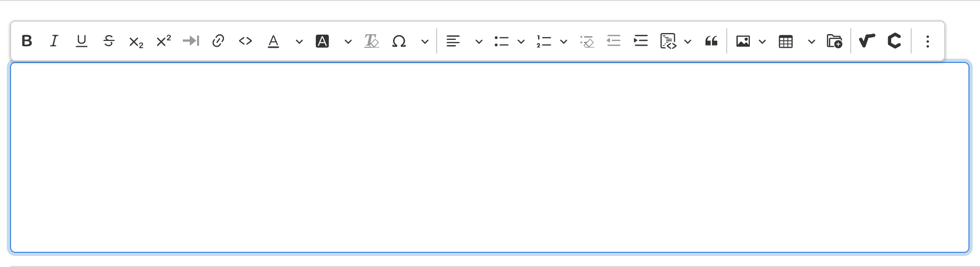Image resolution: width=980 pixels, height=267 pixels.
Task: Open special characters dropdown arrow
Action: 425,41
